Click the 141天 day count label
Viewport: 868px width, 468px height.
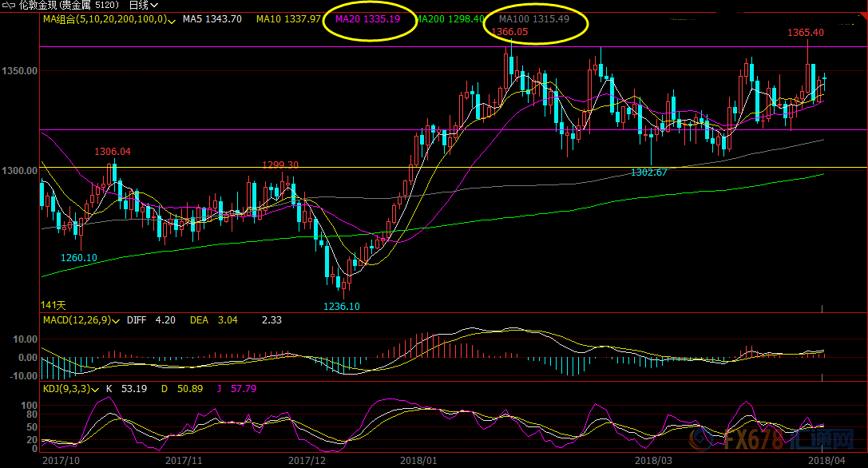[54, 305]
